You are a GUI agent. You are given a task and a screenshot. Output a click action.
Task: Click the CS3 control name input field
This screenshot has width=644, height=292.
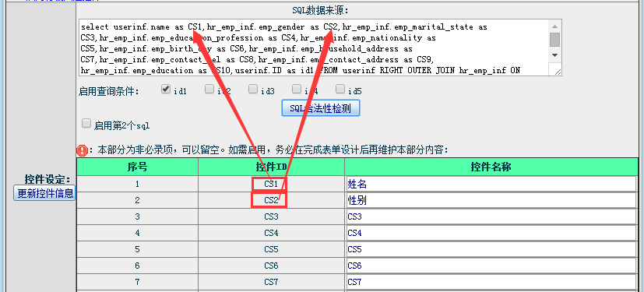click(x=491, y=216)
